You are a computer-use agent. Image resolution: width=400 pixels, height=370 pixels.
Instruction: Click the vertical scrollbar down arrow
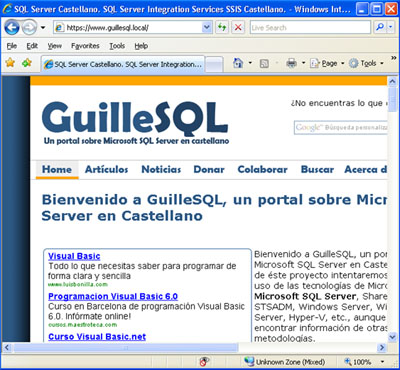tap(392, 337)
